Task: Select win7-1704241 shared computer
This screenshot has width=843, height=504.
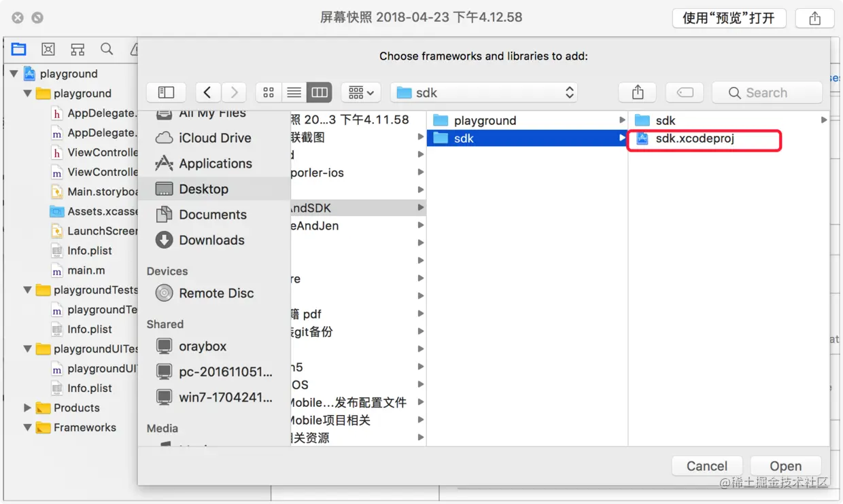Action: pyautogui.click(x=214, y=397)
